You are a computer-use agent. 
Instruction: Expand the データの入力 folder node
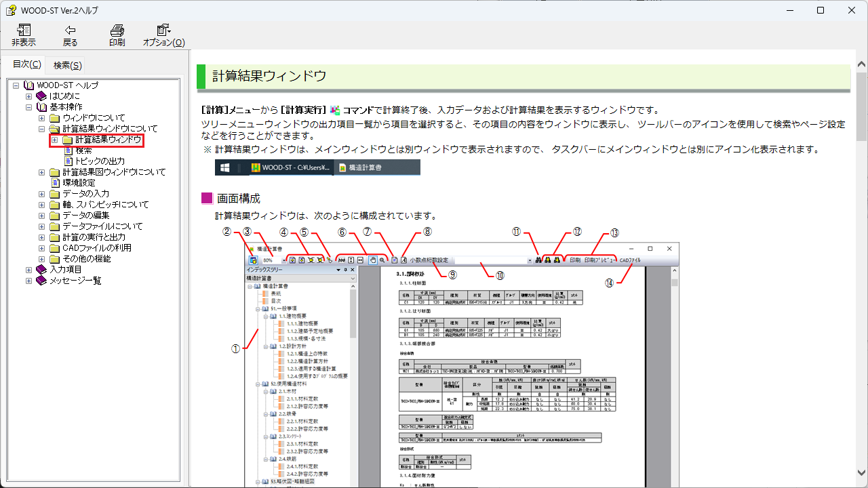pos(42,194)
